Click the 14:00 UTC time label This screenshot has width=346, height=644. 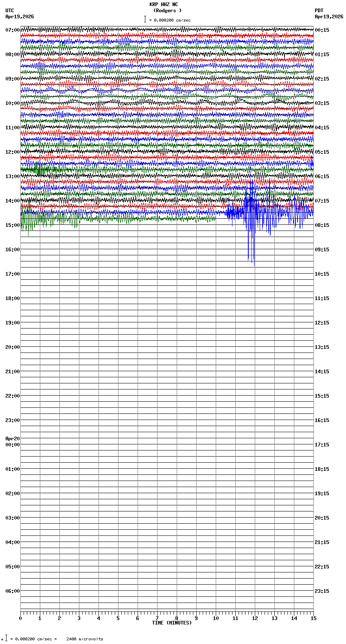pos(13,201)
